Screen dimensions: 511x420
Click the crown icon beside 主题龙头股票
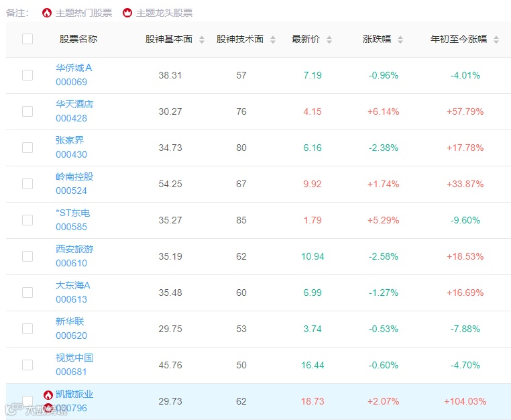coord(127,13)
